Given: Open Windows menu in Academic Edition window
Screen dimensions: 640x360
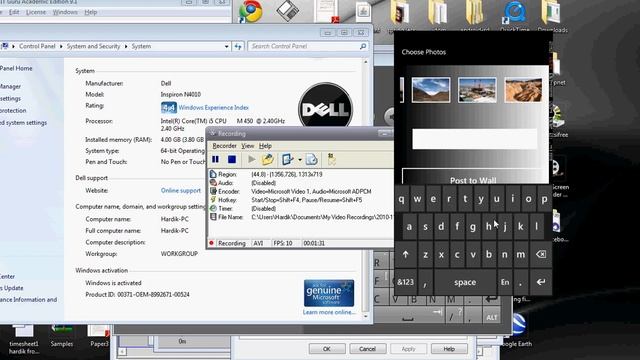Looking at the screenshot, I should 65,12.
